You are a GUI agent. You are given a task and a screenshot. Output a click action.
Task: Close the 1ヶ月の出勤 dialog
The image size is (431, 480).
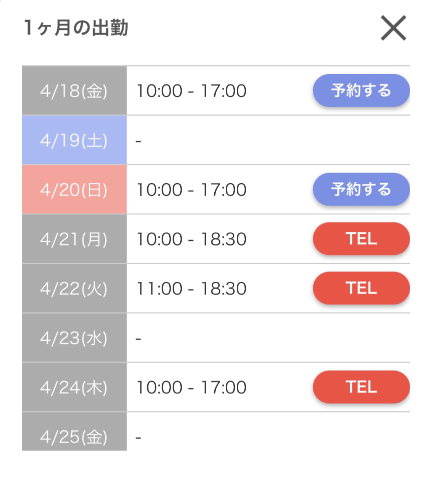pos(393,28)
